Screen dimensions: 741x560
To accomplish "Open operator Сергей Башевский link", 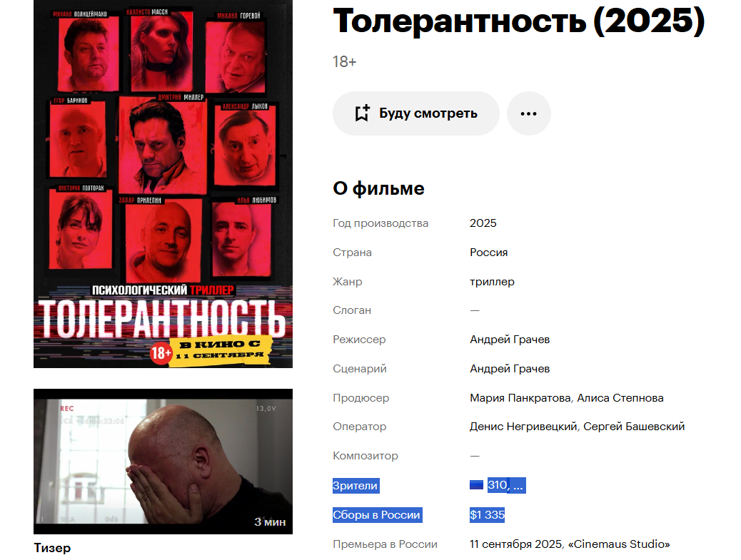I will point(634,427).
